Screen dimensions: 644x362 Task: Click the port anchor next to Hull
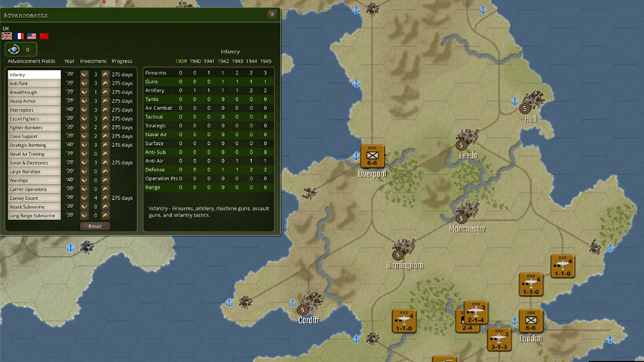[514, 101]
